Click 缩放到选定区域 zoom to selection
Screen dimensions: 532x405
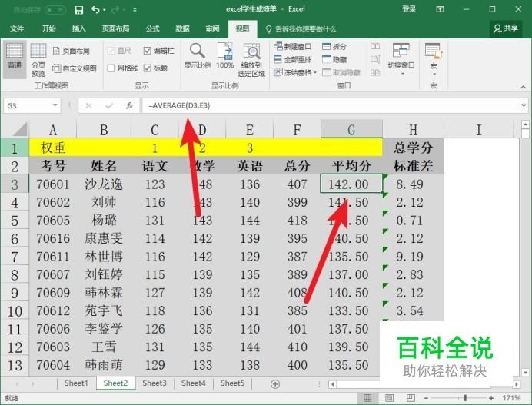pyautogui.click(x=251, y=60)
